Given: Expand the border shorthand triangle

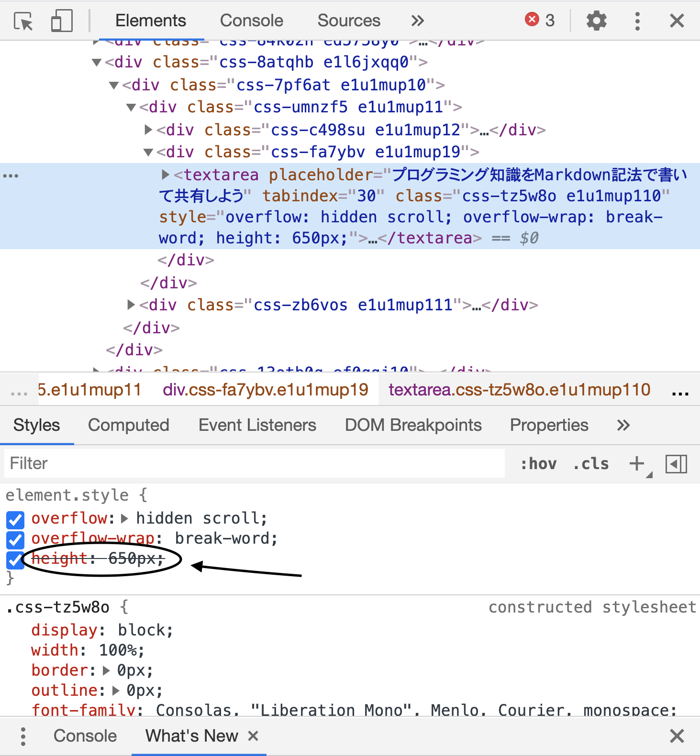Looking at the screenshot, I should (106, 670).
